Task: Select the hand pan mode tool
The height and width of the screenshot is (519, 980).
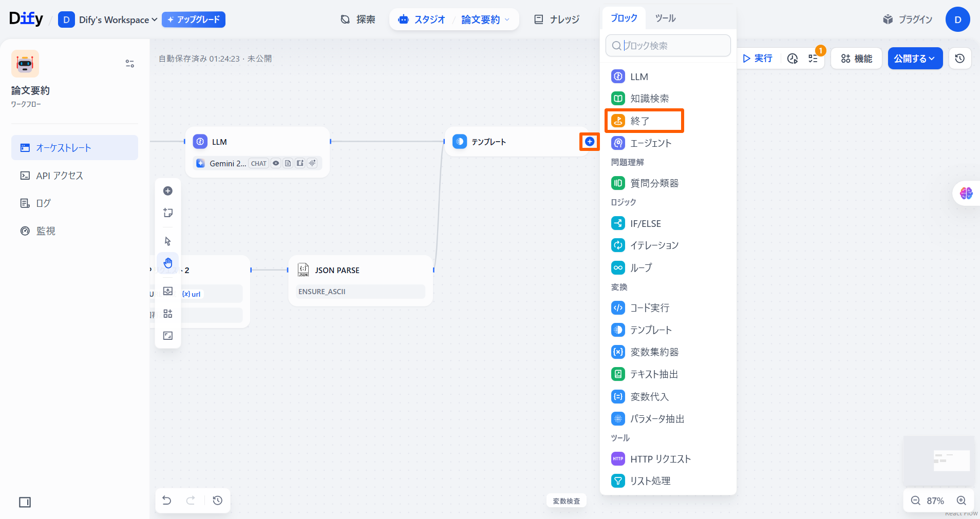Action: [168, 263]
